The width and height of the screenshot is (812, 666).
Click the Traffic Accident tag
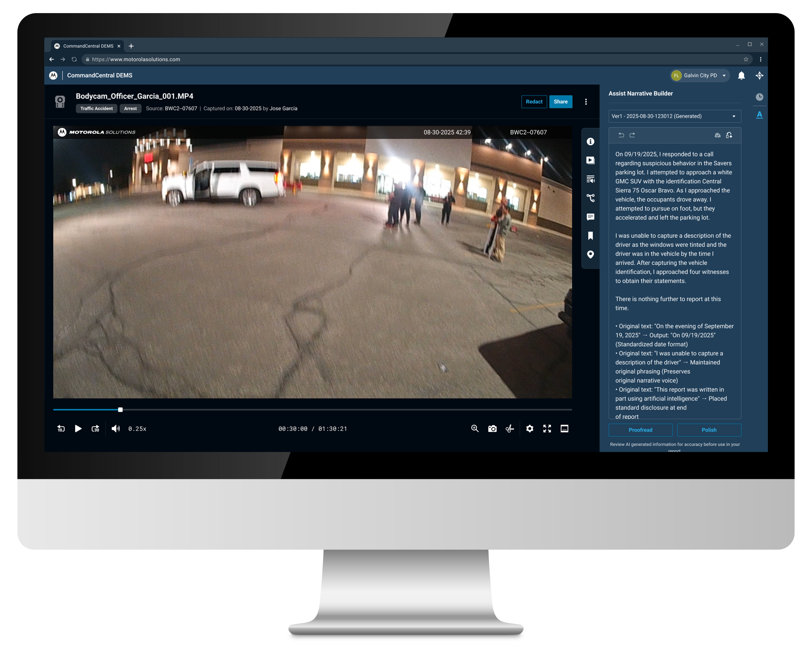(96, 109)
